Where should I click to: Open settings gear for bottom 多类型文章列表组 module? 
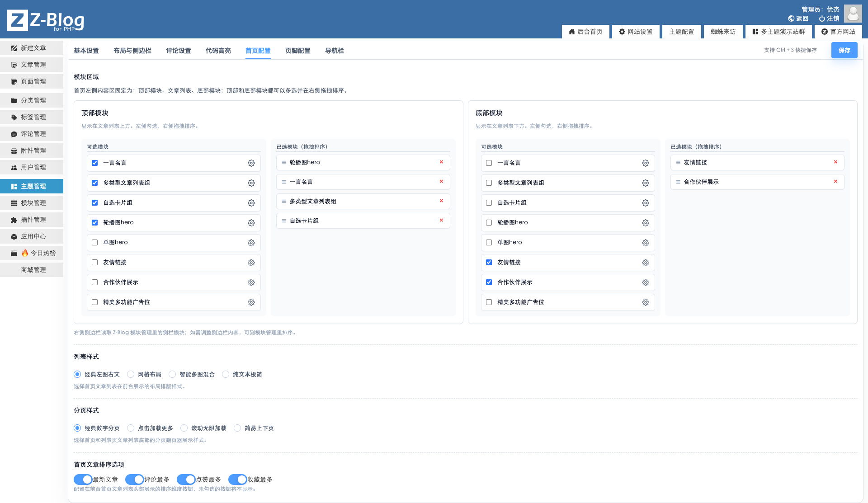pos(646,183)
